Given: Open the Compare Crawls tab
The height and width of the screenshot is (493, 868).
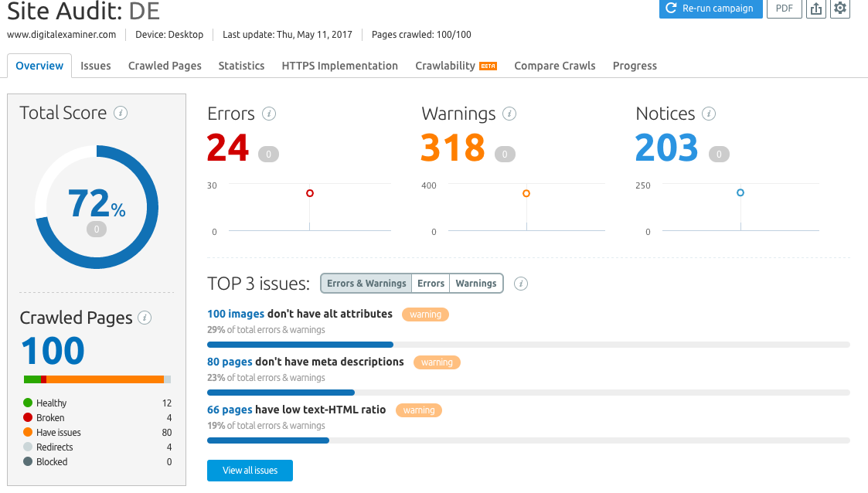Looking at the screenshot, I should pyautogui.click(x=554, y=66).
